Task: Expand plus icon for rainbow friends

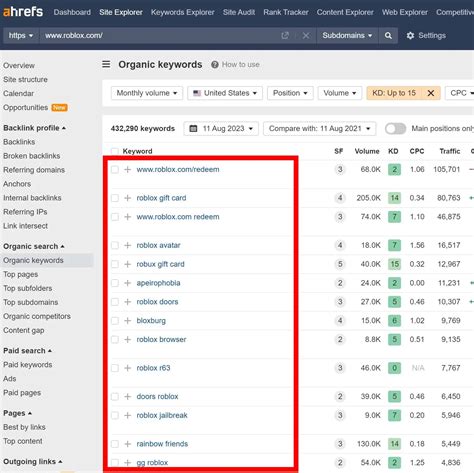Action: click(x=127, y=444)
